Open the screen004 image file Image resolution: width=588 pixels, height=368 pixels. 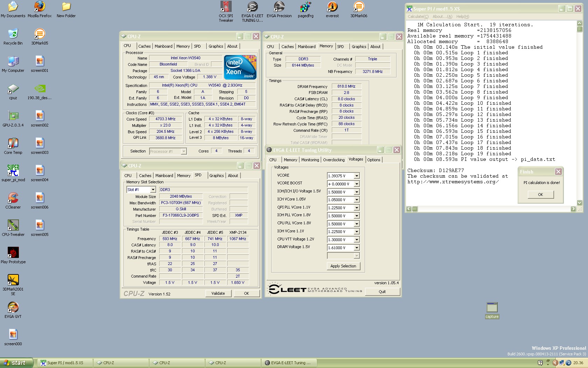point(40,173)
